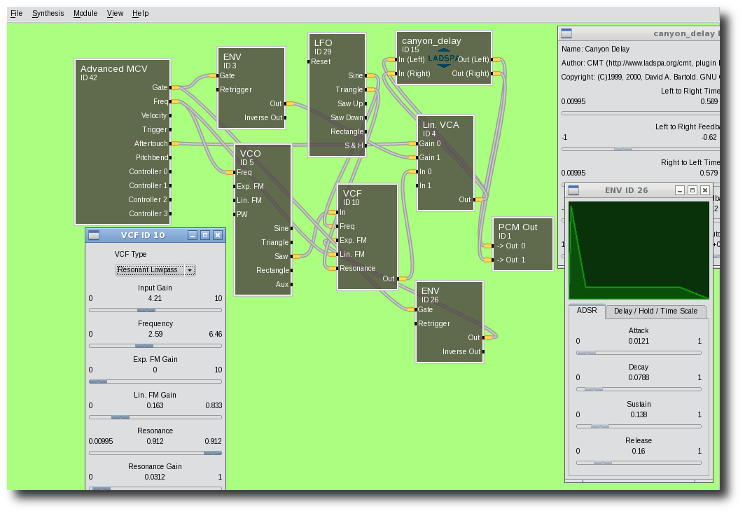Click the canyon_delay window menu icon

566,33
